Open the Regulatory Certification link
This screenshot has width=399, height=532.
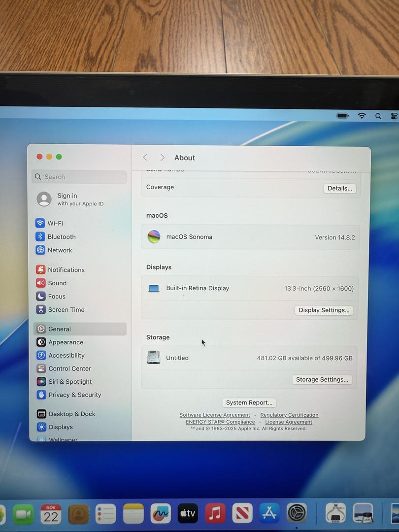[x=290, y=415]
